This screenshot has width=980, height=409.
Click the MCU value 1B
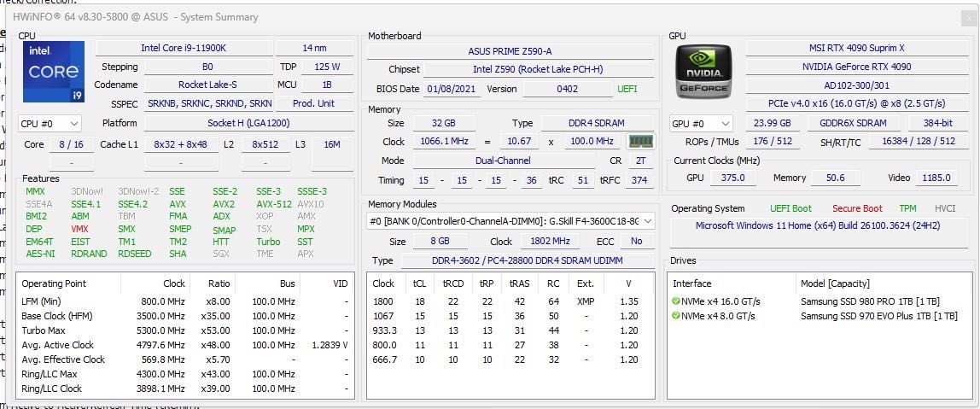327,85
